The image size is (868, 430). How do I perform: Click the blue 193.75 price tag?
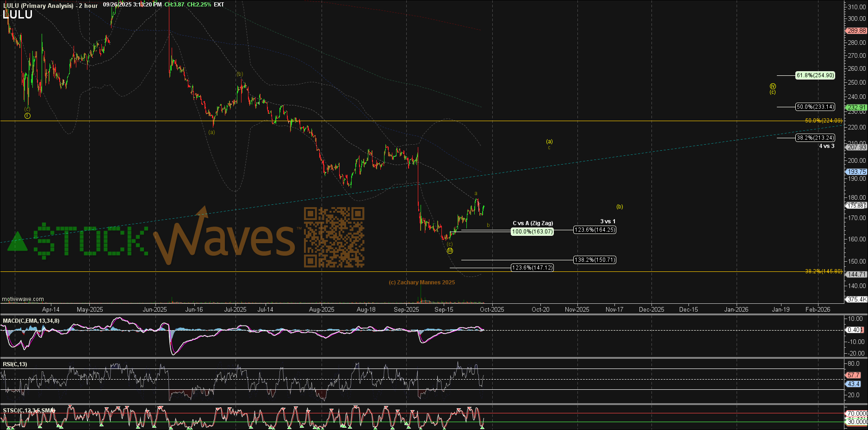point(856,172)
